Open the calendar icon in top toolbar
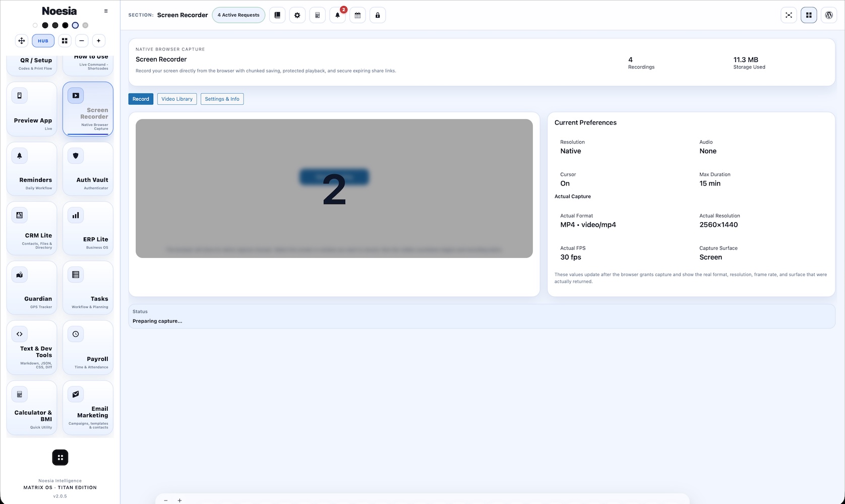 (357, 15)
